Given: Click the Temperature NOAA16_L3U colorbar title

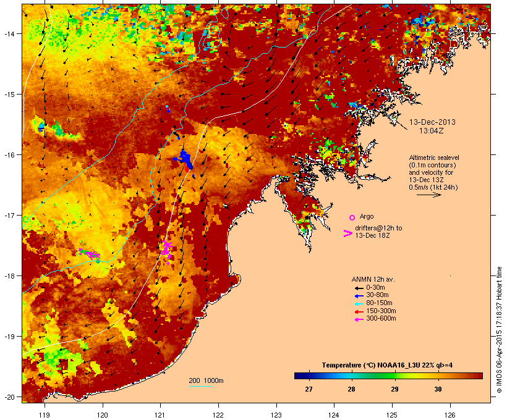Looking at the screenshot, I should point(388,366).
